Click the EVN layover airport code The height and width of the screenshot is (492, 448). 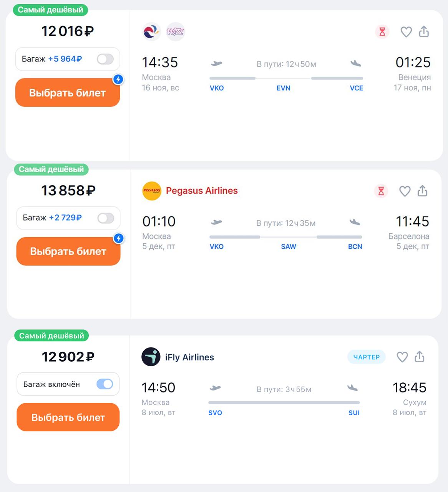pyautogui.click(x=284, y=88)
